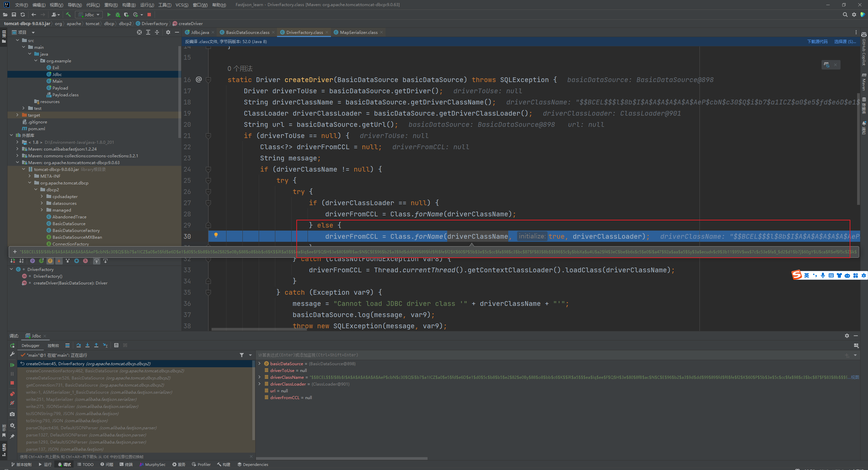This screenshot has width=868, height=470.
Task: Open View Breakpoints double red circle icon
Action: click(x=12, y=394)
